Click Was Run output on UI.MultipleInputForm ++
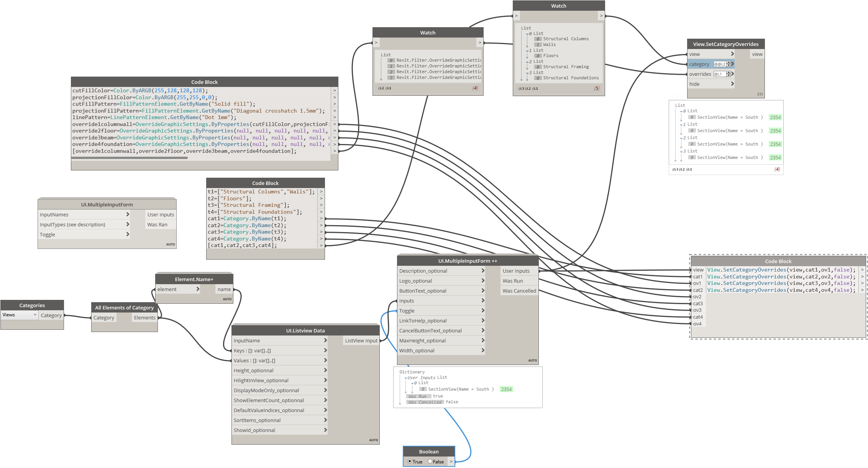868x468 pixels. click(519, 281)
